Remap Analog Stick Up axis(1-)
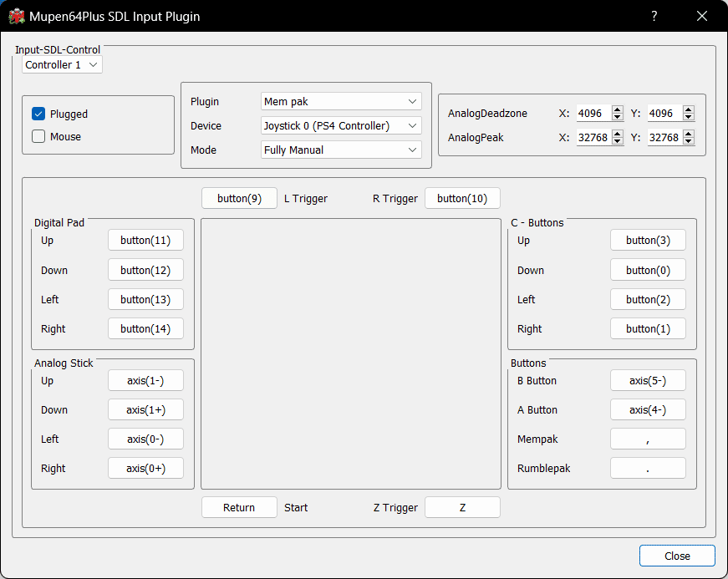The height and width of the screenshot is (579, 728). pyautogui.click(x=145, y=380)
